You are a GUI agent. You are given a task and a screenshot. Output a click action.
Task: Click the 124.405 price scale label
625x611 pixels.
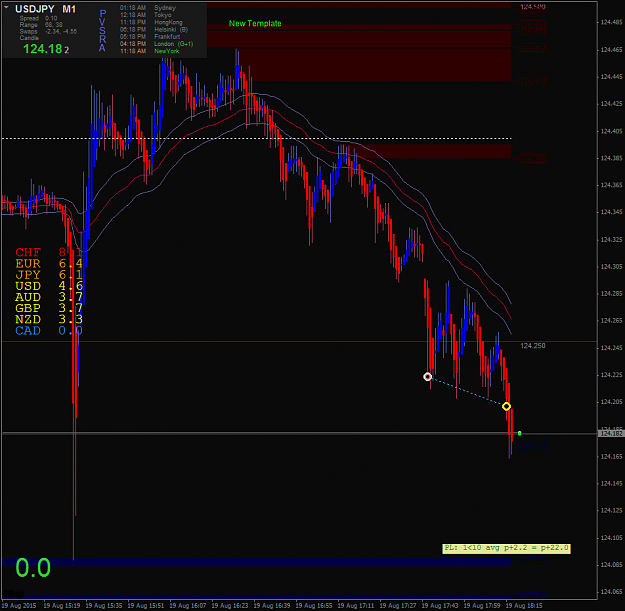tap(611, 131)
